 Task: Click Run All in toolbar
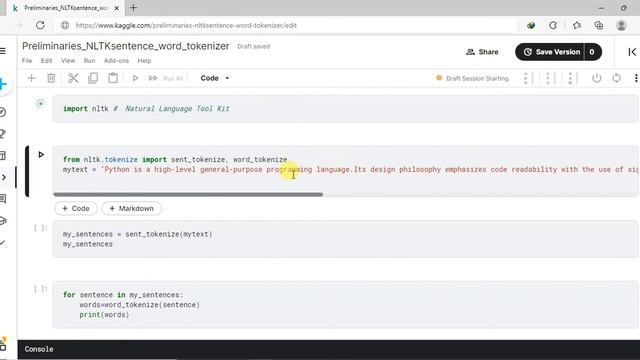point(173,78)
